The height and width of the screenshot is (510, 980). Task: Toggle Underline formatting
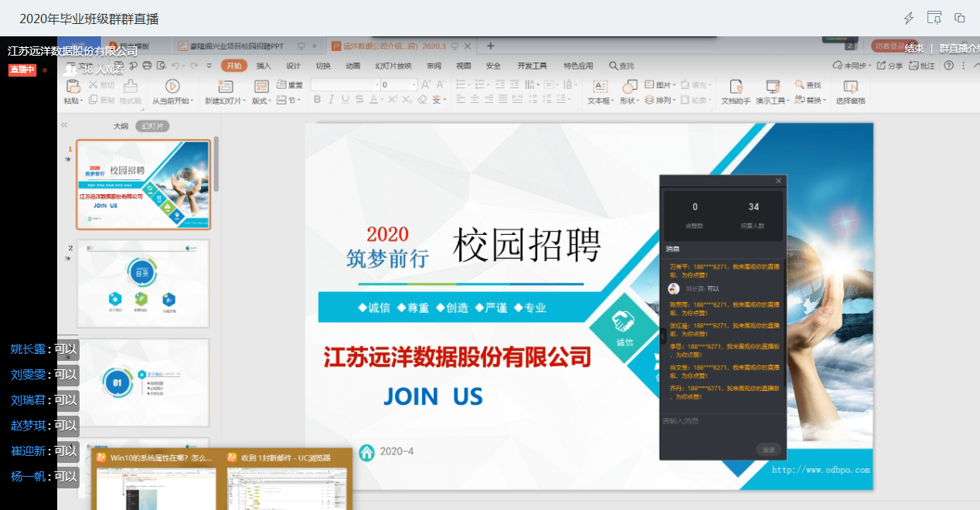[345, 100]
